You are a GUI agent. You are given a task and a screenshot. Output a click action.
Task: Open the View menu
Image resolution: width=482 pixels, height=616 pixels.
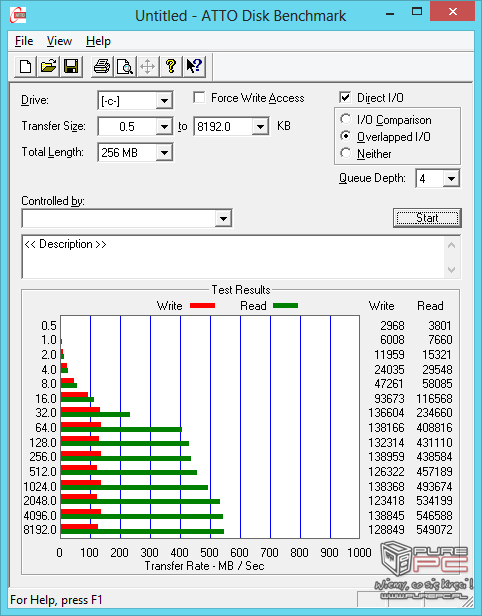(x=59, y=41)
